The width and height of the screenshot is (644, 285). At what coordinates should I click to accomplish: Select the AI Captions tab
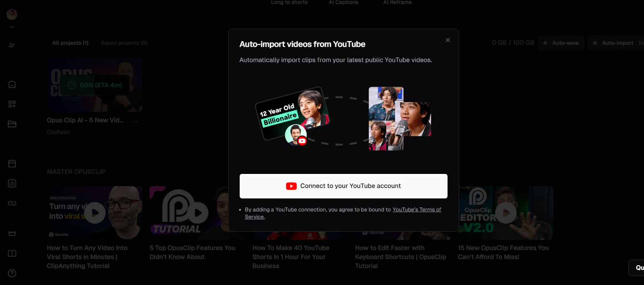coord(343,2)
